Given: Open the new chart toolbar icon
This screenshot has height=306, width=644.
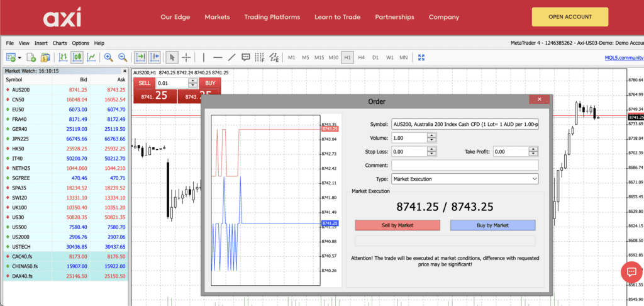Looking at the screenshot, I should (x=11, y=57).
